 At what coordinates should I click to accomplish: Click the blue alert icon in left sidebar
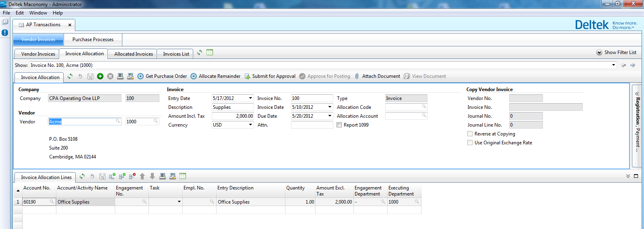[x=5, y=33]
